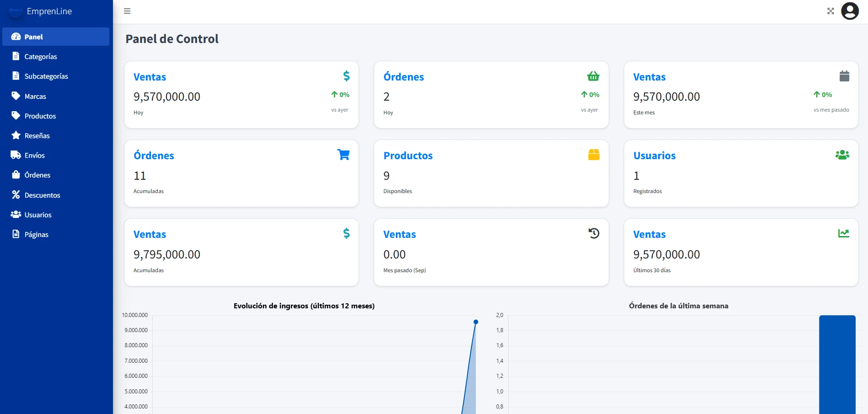This screenshot has height=414, width=868.
Task: Click the Páginas document icon
Action: (16, 234)
